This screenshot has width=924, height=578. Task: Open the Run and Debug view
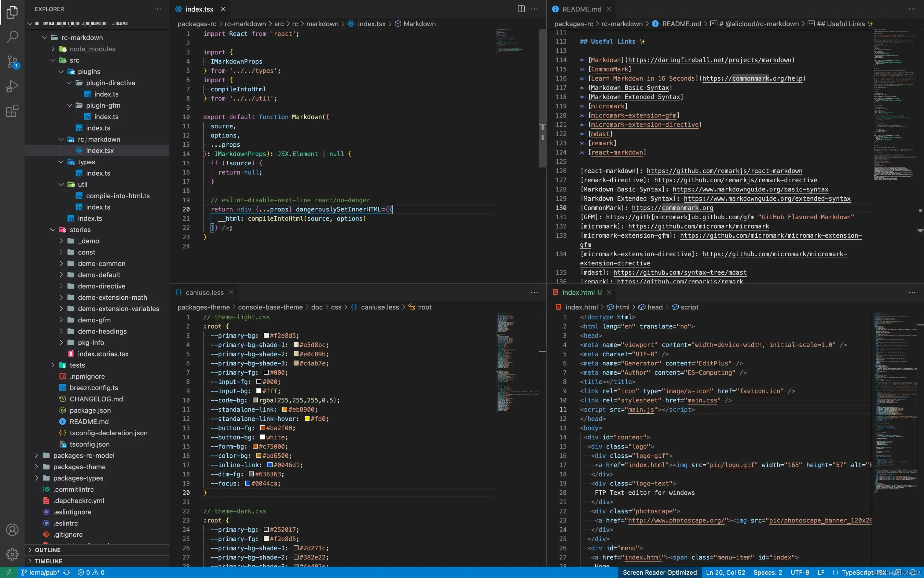tap(12, 86)
